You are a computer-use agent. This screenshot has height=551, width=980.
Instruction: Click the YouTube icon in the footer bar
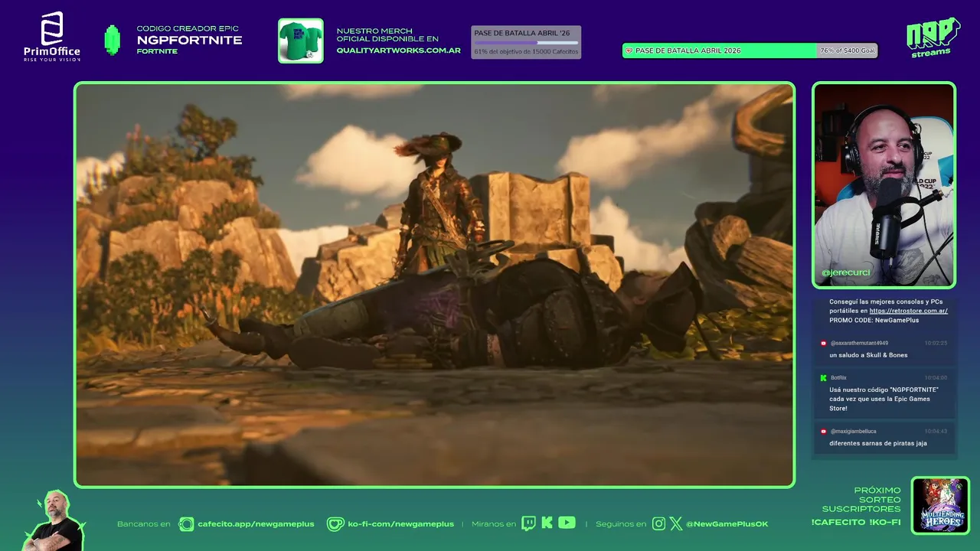coord(567,523)
